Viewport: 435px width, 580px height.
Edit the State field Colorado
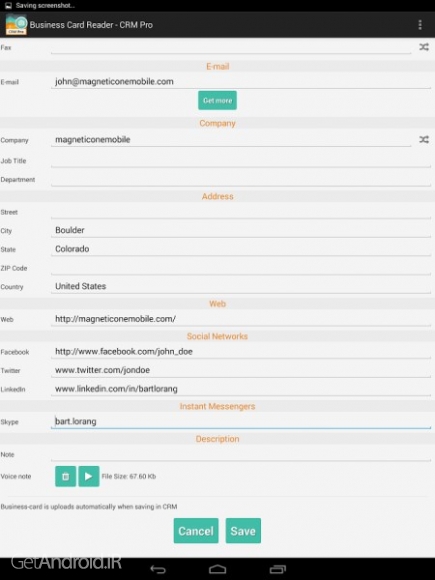pyautogui.click(x=241, y=249)
